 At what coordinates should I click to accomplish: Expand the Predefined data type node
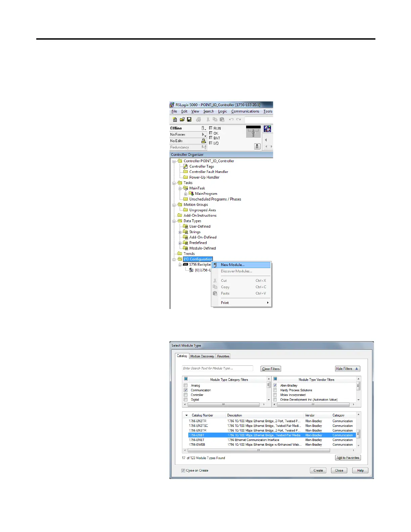tap(180, 243)
